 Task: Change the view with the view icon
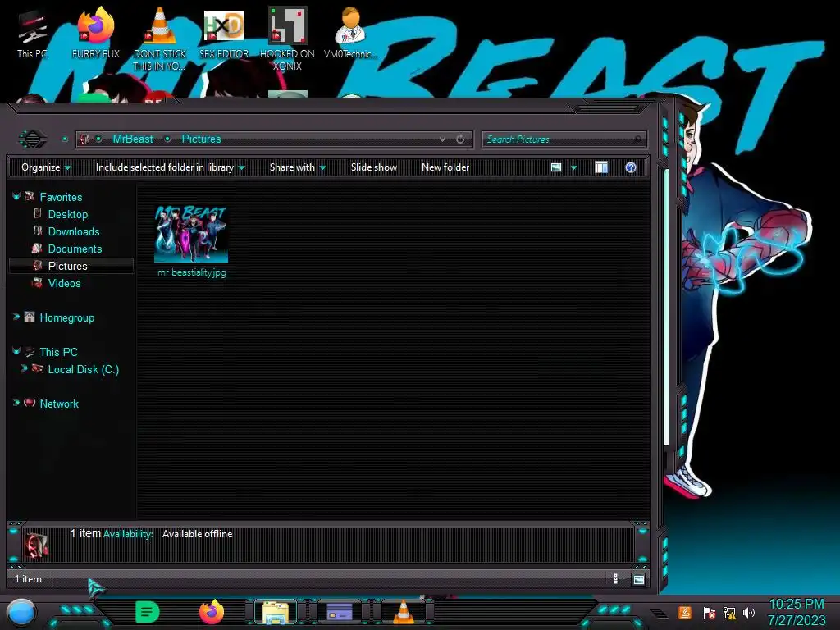[556, 167]
